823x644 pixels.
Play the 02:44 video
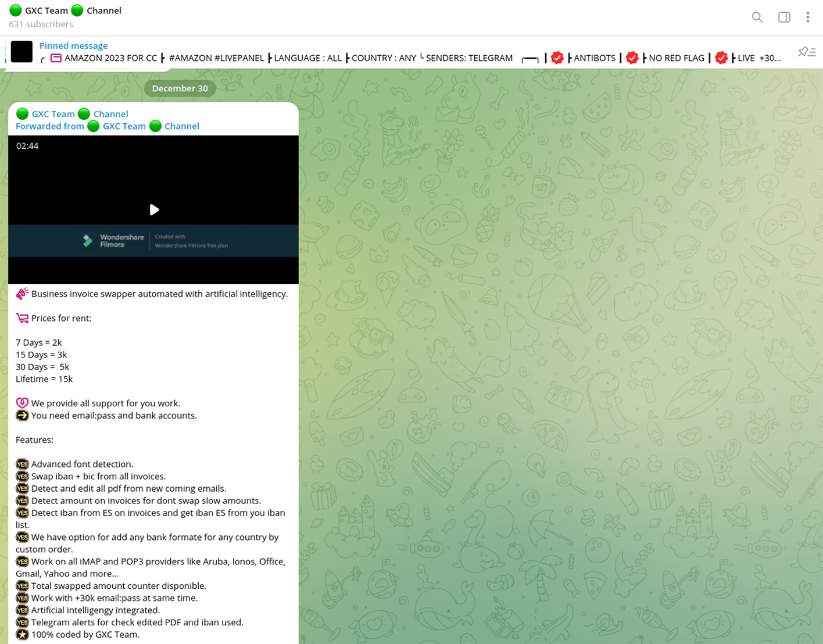[x=154, y=210]
